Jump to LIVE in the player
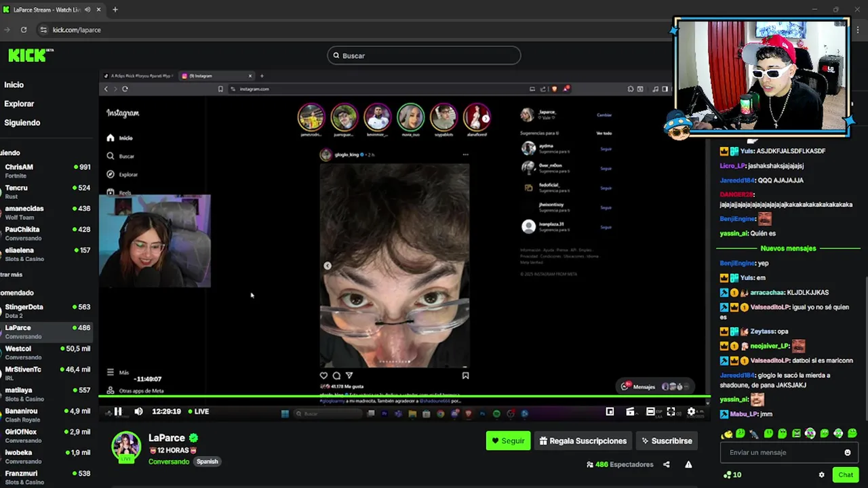 click(199, 411)
